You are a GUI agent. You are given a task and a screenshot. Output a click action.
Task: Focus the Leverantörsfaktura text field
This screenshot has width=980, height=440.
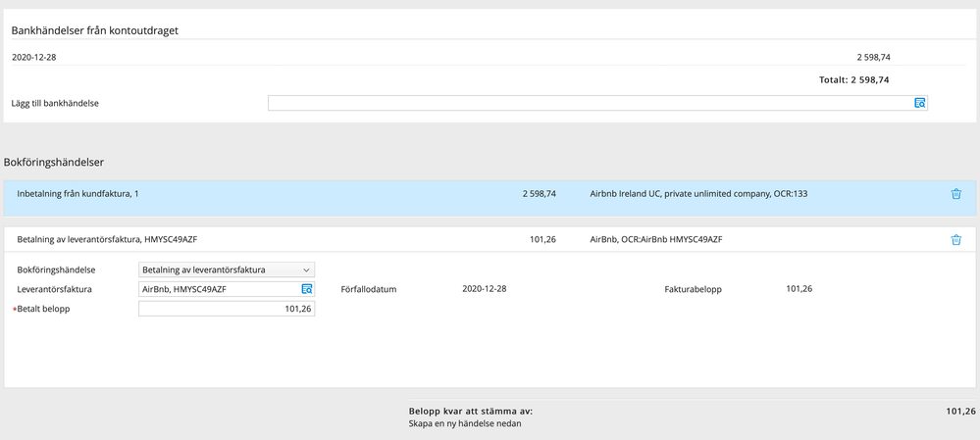(x=218, y=289)
